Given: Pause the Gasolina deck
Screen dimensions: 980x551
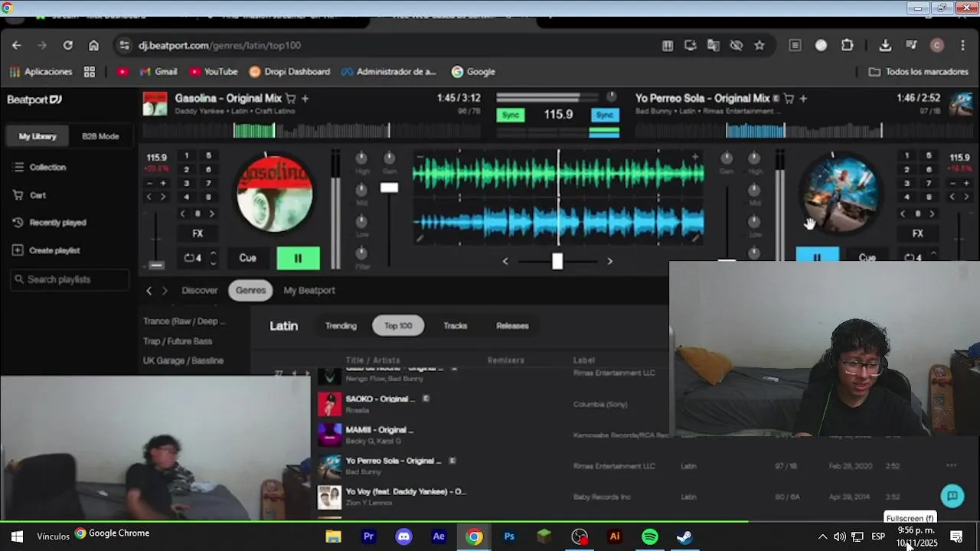Looking at the screenshot, I should [298, 258].
